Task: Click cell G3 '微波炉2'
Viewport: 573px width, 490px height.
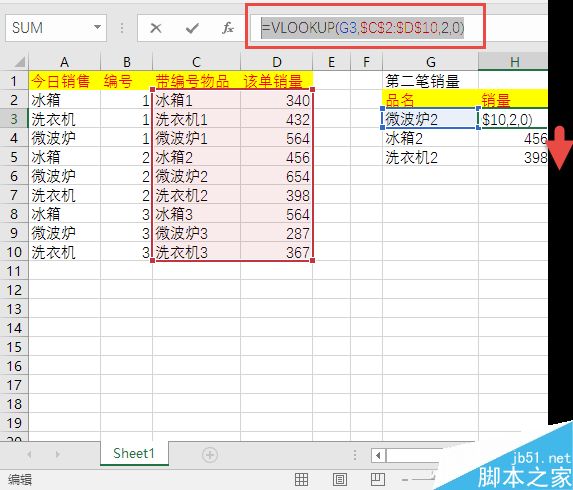Action: point(430,119)
